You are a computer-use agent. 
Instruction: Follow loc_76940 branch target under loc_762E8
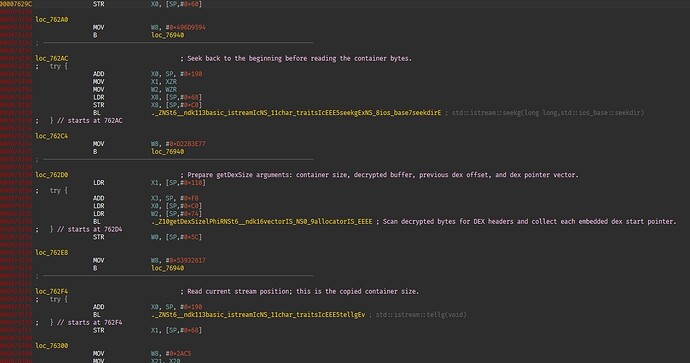point(167,268)
